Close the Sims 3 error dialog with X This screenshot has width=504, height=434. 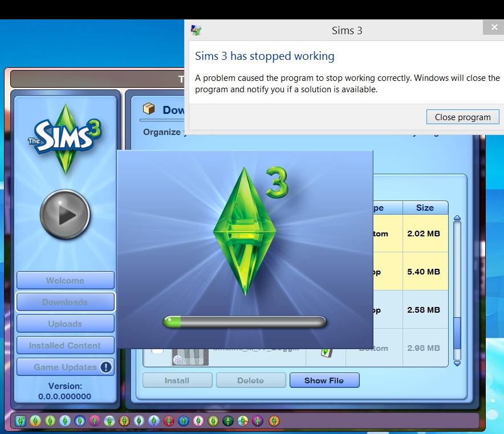[494, 27]
